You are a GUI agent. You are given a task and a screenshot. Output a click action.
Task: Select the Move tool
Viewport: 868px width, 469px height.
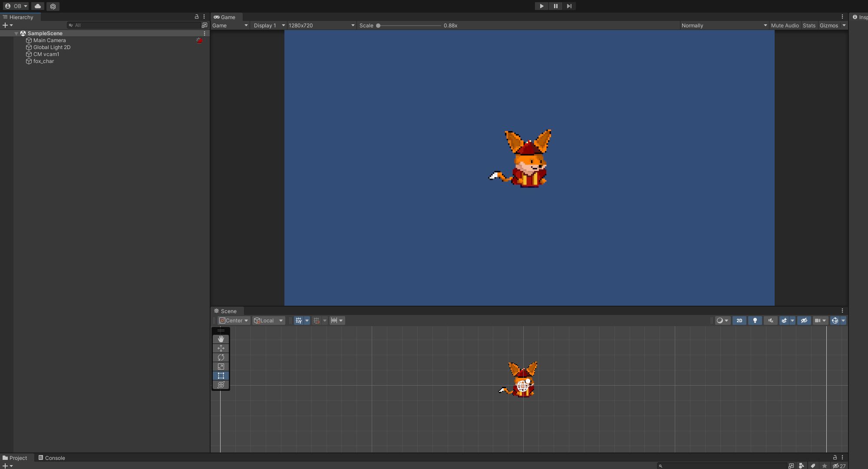pyautogui.click(x=221, y=348)
